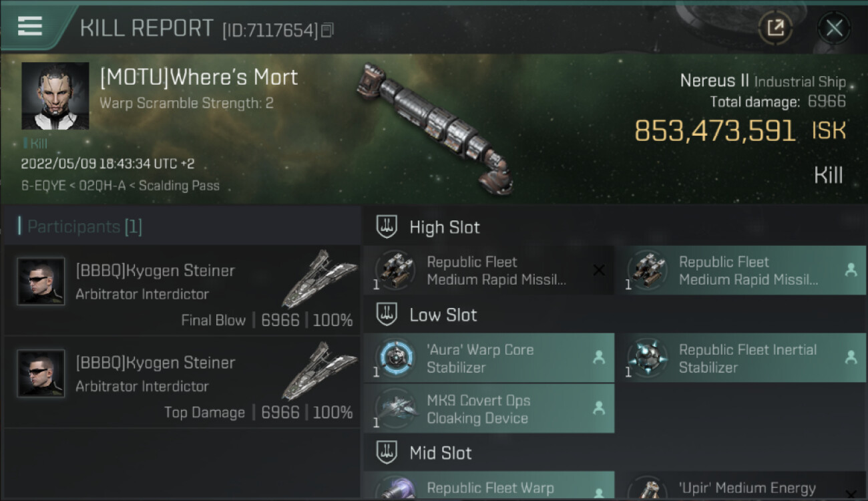
Task: Click the share kill report icon
Action: [x=775, y=28]
